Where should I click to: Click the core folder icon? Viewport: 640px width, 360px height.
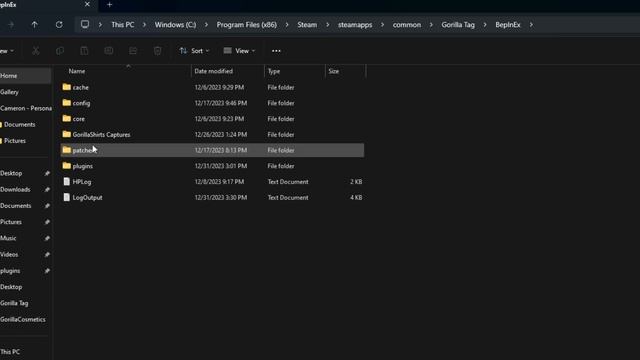click(x=67, y=118)
